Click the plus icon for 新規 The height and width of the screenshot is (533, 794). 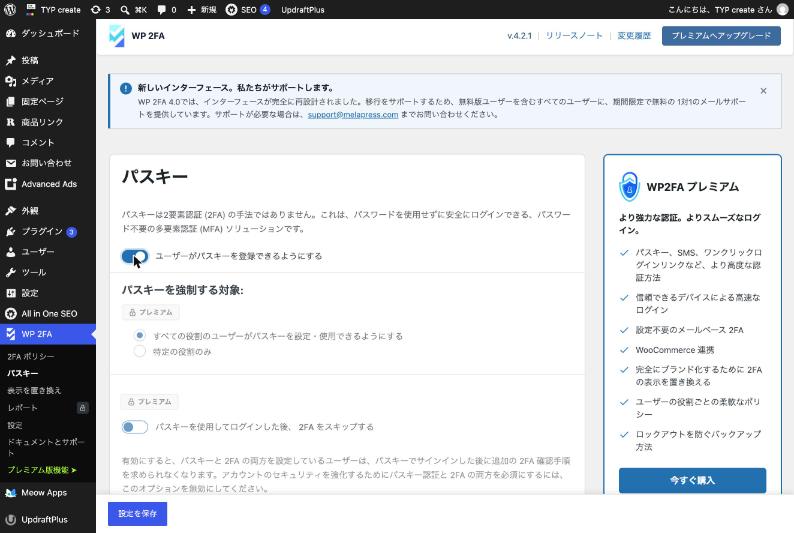click(191, 10)
